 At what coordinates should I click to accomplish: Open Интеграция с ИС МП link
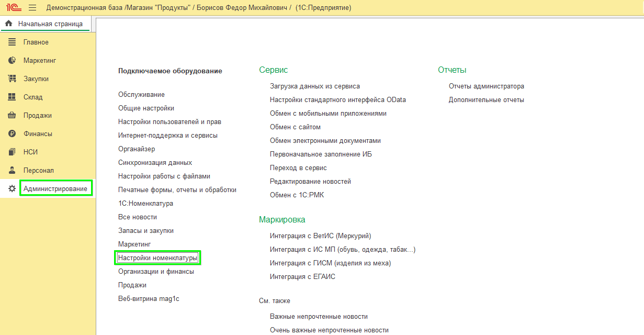pos(343,249)
